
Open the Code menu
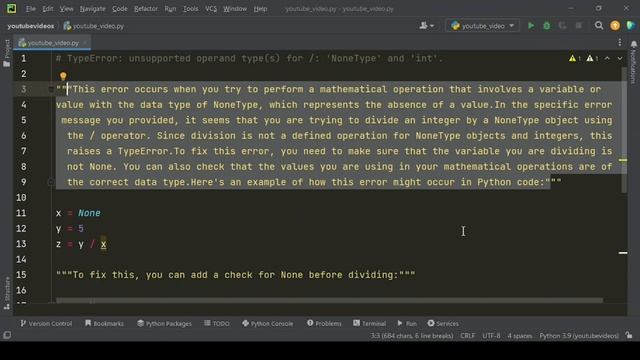(120, 9)
